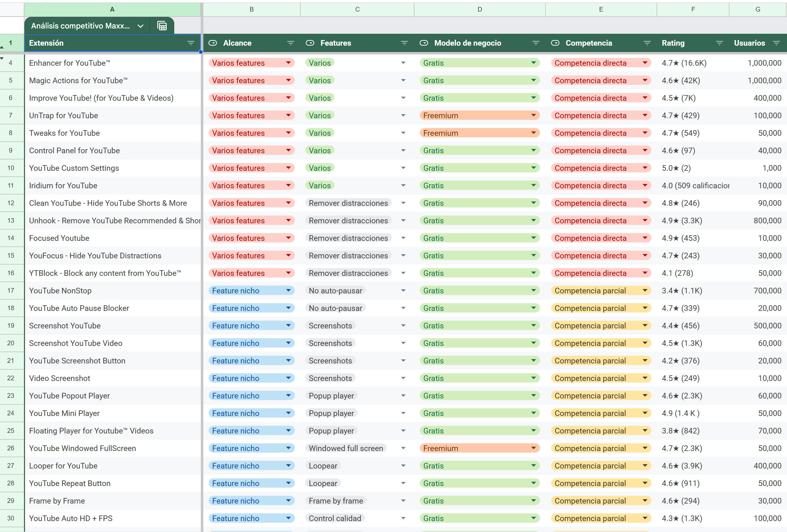Select the Rating value 4.9★ (3.3K) for Unhook
787x532 pixels.
(x=682, y=220)
